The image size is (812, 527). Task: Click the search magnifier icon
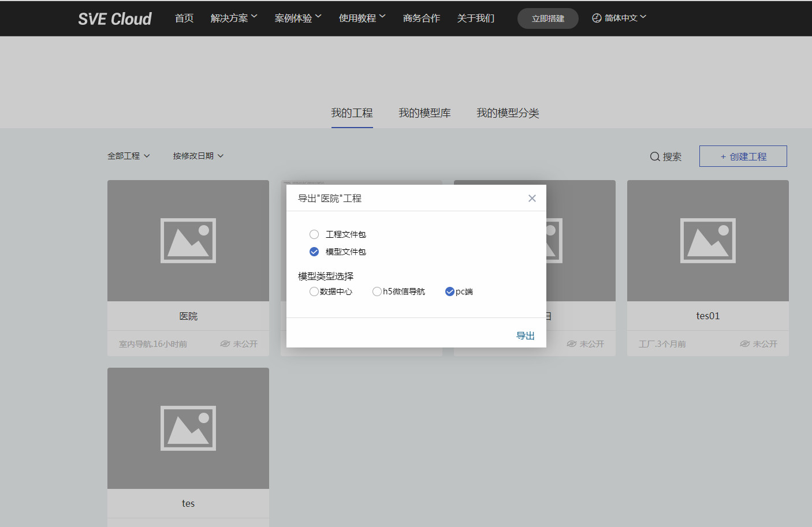(x=655, y=156)
